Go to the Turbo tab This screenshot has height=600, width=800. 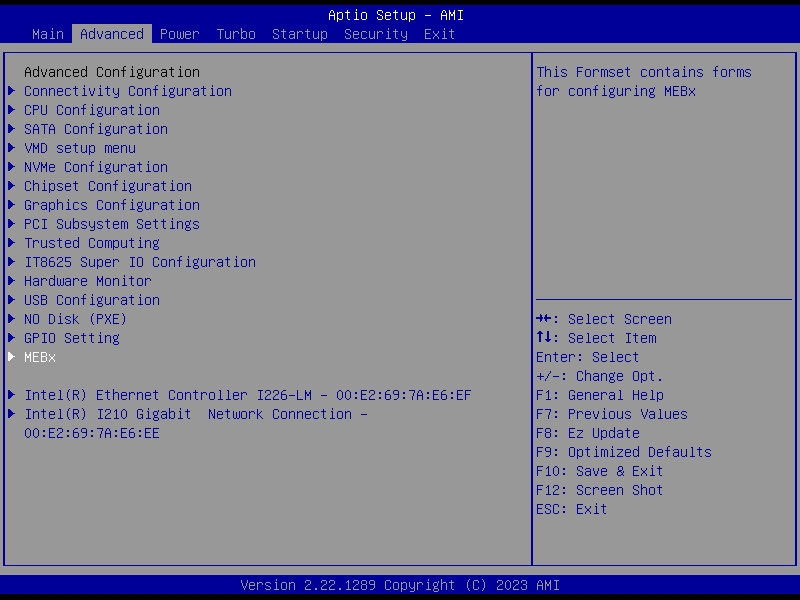(236, 34)
